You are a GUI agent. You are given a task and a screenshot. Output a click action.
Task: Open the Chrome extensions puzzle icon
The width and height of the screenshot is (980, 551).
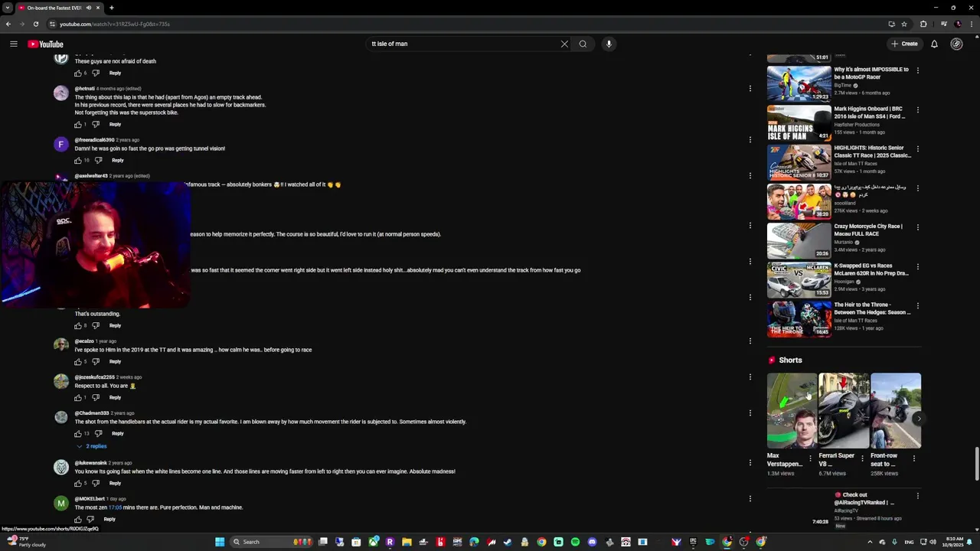pyautogui.click(x=923, y=24)
